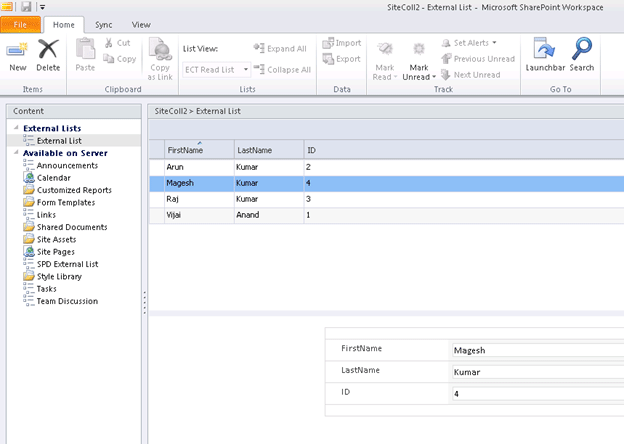Click the Next Unread icon
The image size is (624, 444).
point(446,74)
